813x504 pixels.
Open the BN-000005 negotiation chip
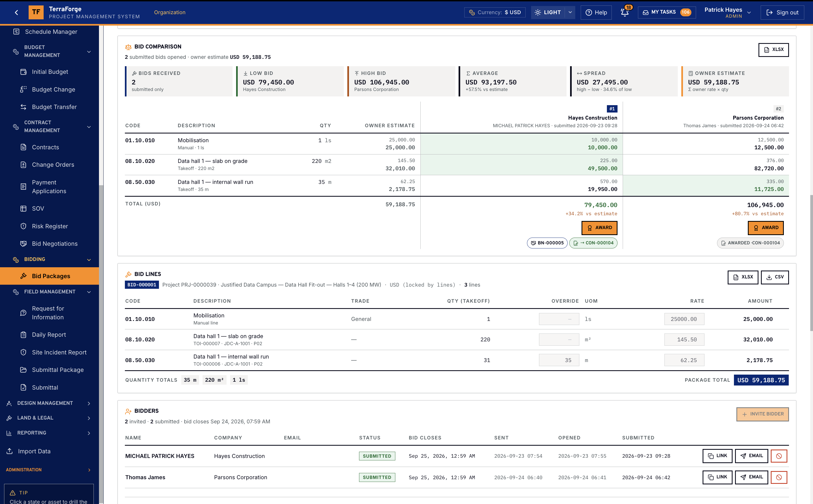tap(547, 243)
